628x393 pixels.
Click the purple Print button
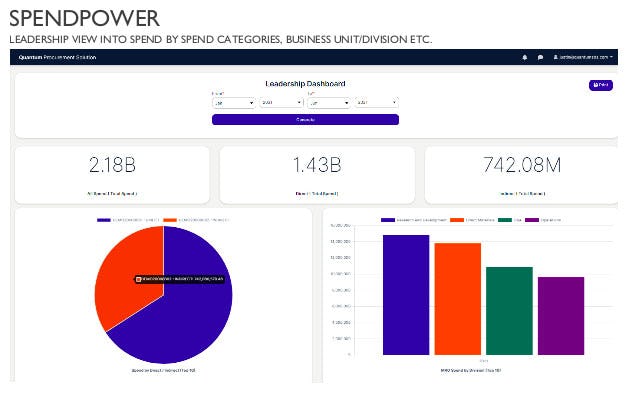tap(600, 85)
